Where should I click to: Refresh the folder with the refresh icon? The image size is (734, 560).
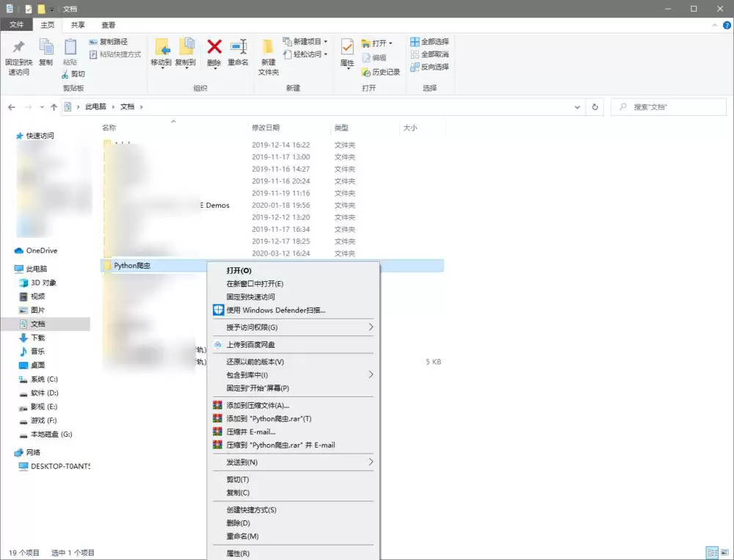coord(594,106)
